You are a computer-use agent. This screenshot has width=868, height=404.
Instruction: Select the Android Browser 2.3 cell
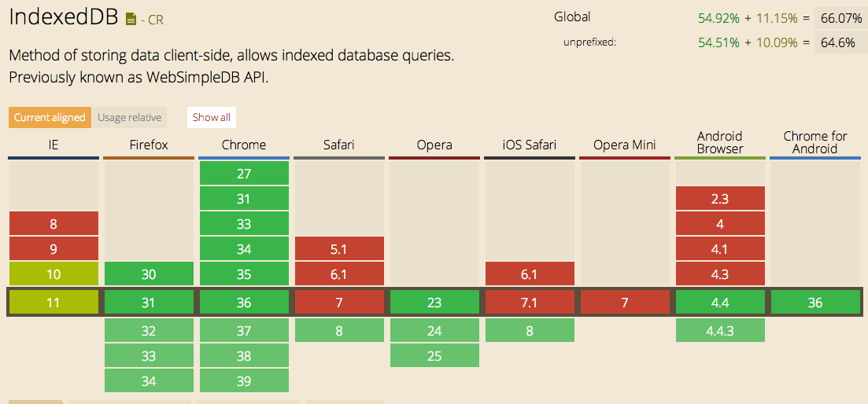(x=720, y=199)
